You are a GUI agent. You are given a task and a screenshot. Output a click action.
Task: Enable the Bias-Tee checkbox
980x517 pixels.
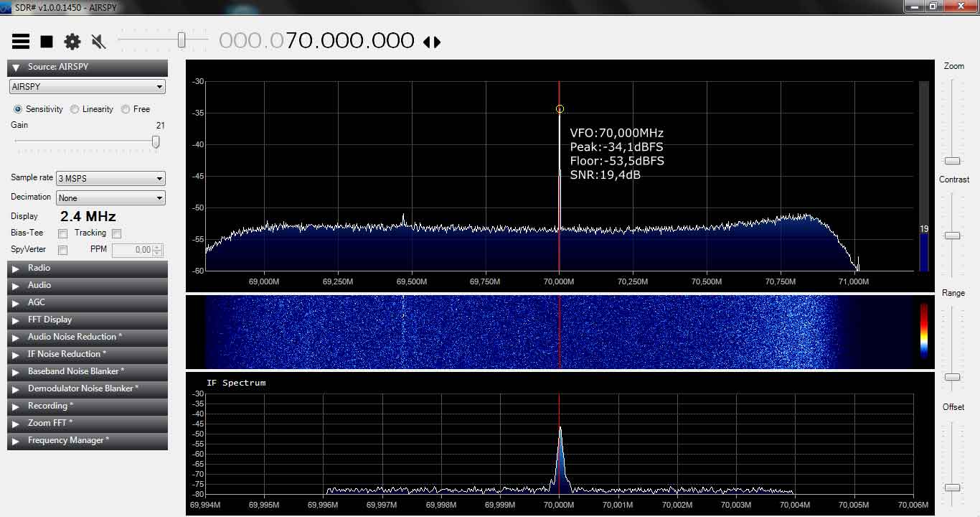pyautogui.click(x=62, y=233)
